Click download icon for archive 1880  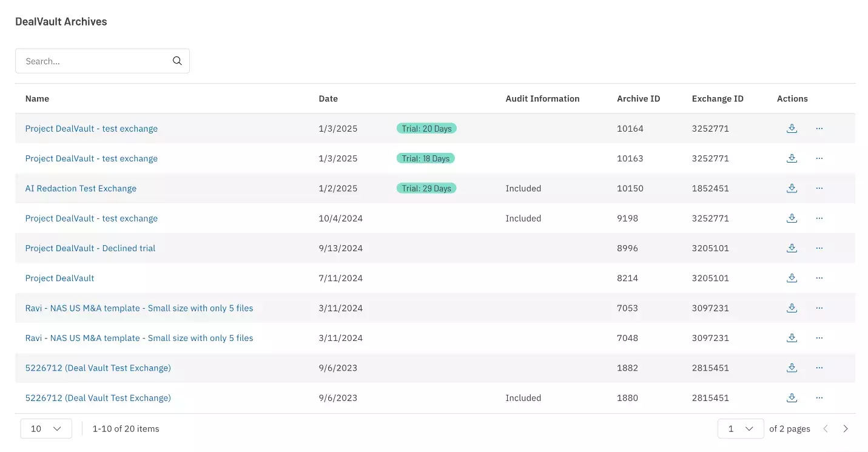[792, 397]
